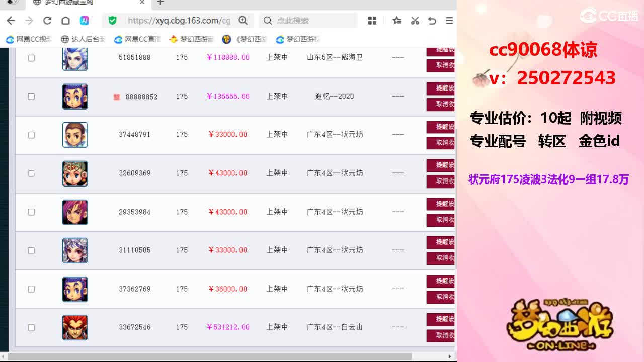Open the last 梦幻西游视 bookmark

[298, 39]
